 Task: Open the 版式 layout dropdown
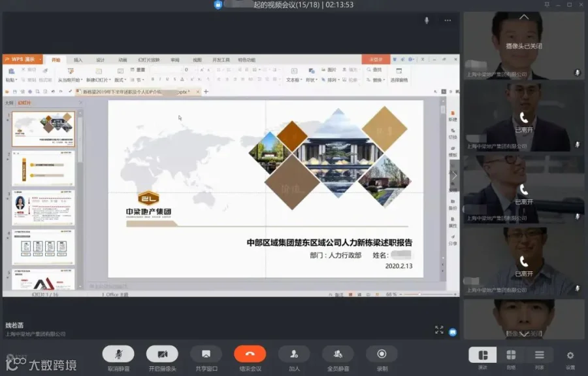(x=120, y=80)
